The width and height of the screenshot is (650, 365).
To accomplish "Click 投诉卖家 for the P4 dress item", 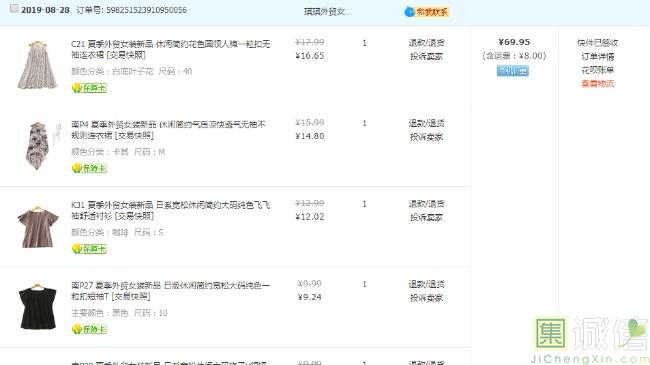I will (x=426, y=137).
